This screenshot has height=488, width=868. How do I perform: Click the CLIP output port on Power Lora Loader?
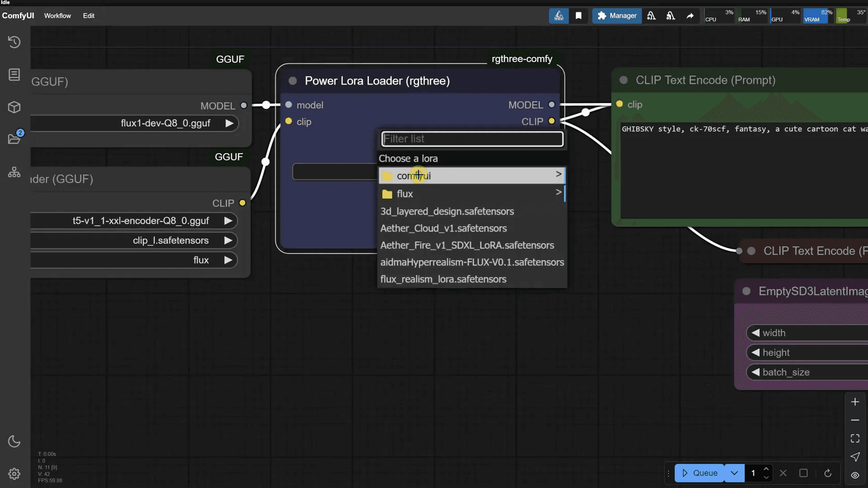[552, 121]
